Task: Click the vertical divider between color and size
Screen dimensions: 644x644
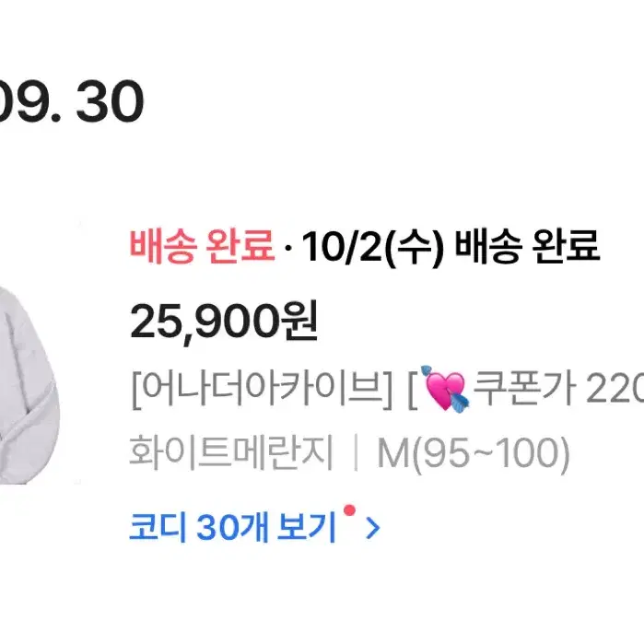Action: [355, 452]
